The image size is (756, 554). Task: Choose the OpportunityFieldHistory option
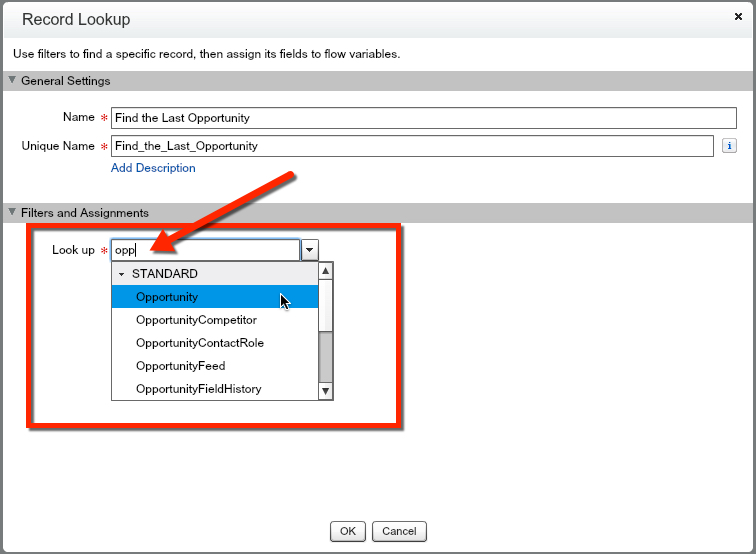point(198,389)
